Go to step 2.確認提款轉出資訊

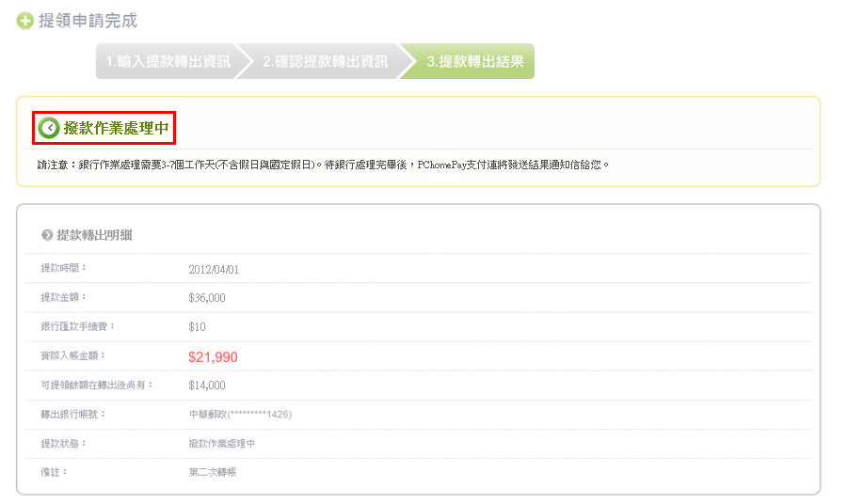pyautogui.click(x=325, y=61)
